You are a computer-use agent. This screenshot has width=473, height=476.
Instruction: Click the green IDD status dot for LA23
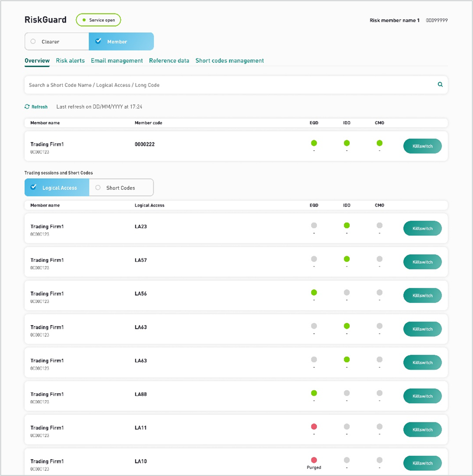[347, 225]
